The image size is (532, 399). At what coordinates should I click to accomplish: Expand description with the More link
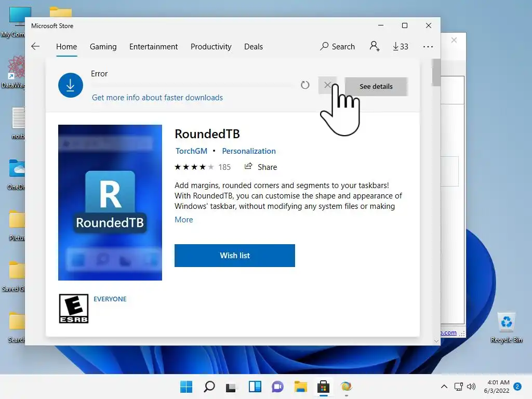tap(183, 220)
